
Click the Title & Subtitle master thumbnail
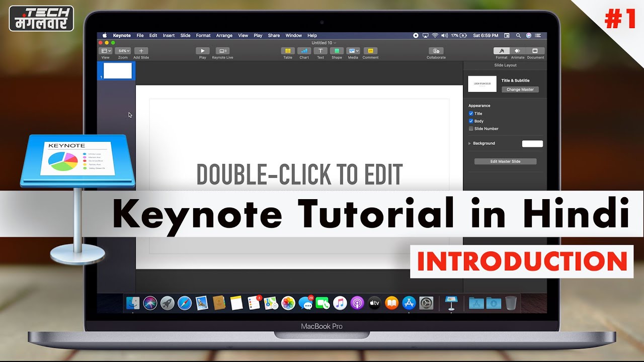coord(482,84)
